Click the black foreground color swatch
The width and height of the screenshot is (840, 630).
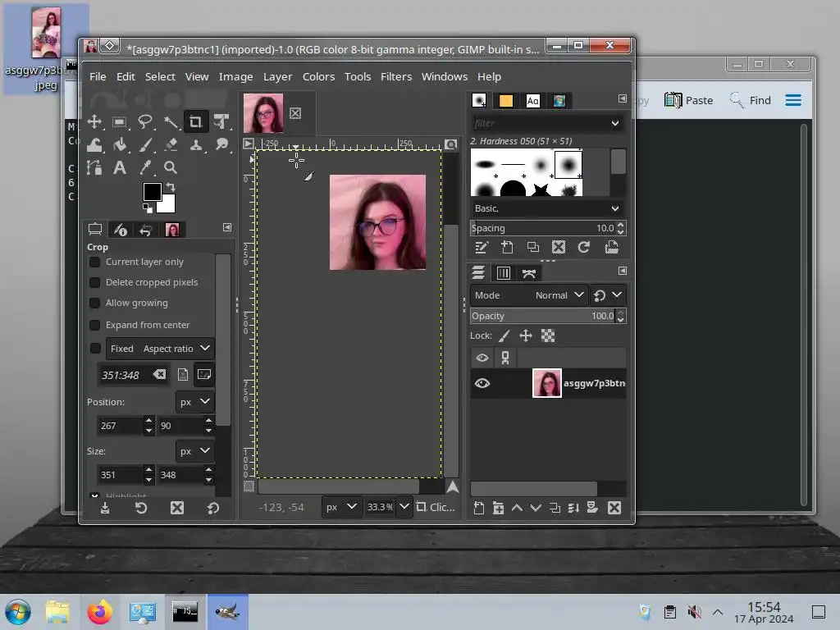pos(153,192)
